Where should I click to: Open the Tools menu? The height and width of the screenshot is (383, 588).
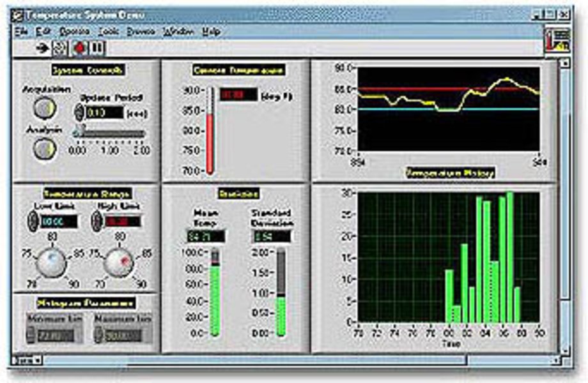[109, 32]
